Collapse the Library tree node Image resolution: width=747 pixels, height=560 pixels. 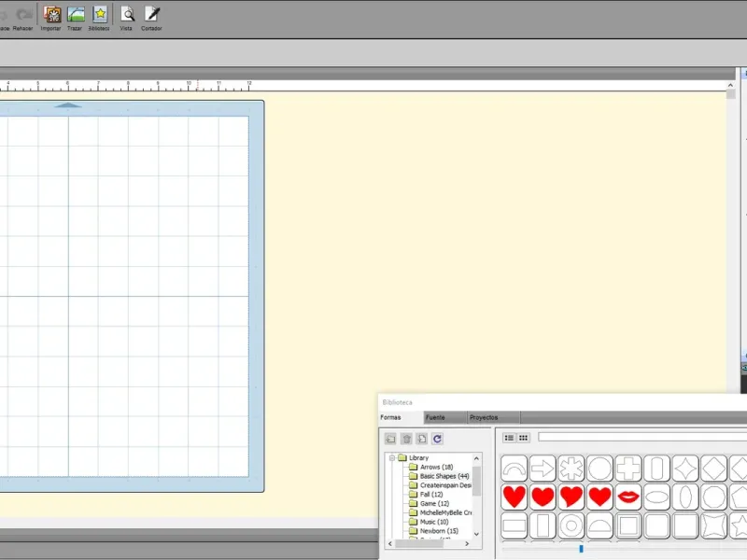coord(392,458)
